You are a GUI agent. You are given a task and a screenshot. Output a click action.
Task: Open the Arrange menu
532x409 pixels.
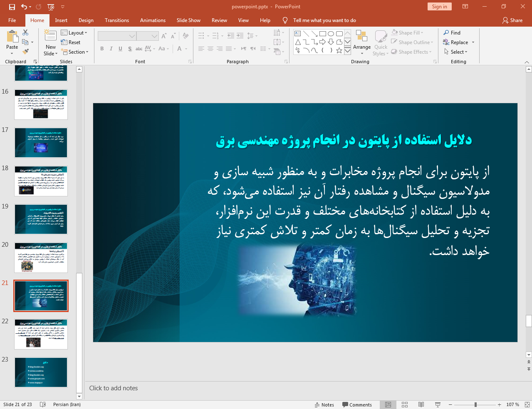pyautogui.click(x=362, y=43)
